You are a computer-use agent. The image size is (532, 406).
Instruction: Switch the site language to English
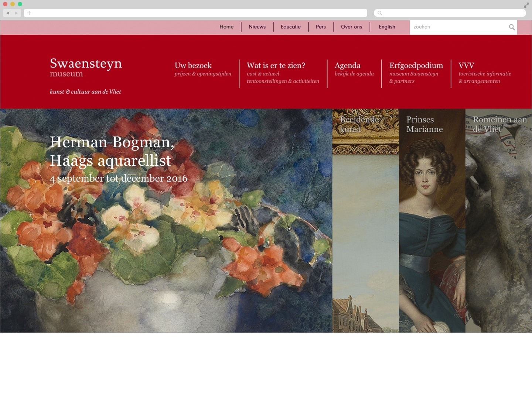tap(387, 27)
